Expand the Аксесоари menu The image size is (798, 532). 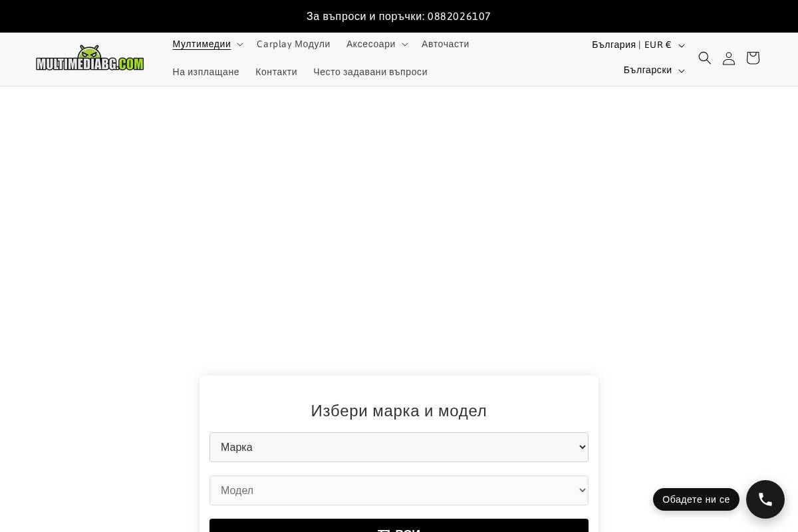pyautogui.click(x=377, y=44)
